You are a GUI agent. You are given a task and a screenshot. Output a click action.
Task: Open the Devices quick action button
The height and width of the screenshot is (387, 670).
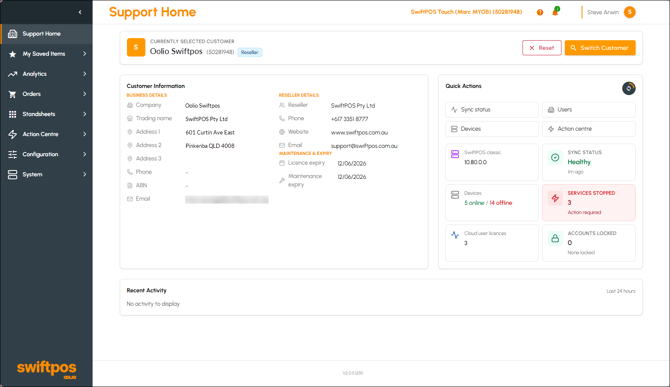[x=492, y=129]
